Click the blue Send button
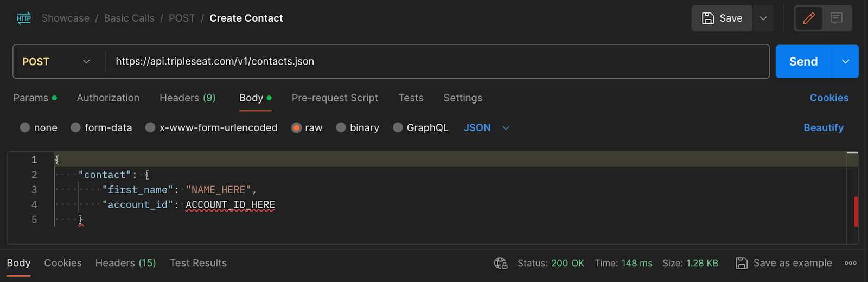Viewport: 868px width, 282px height. pos(803,62)
